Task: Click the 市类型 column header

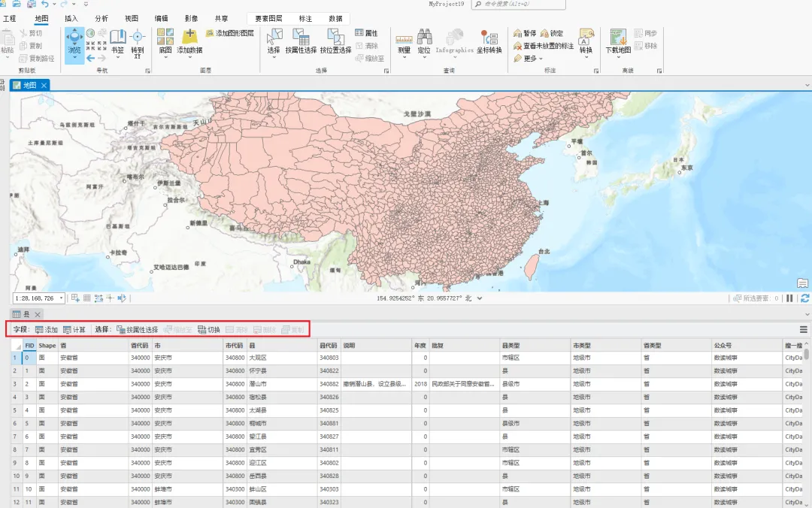Action: (x=606, y=346)
